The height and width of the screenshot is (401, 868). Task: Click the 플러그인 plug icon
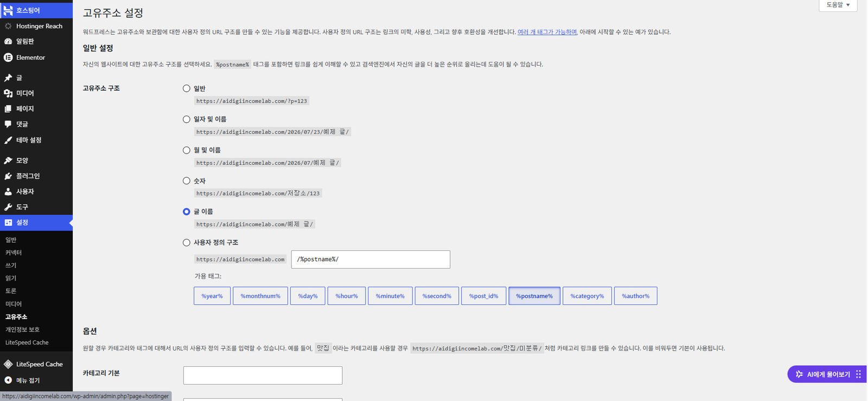(8, 176)
